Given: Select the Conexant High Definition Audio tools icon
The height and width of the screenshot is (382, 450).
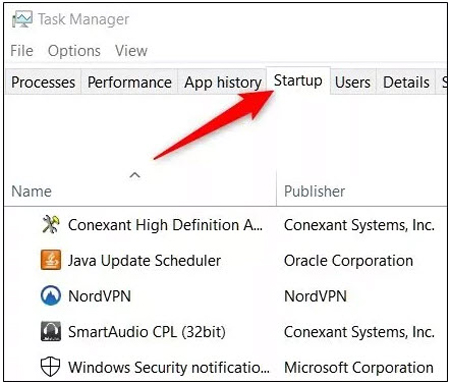Looking at the screenshot, I should coord(51,224).
